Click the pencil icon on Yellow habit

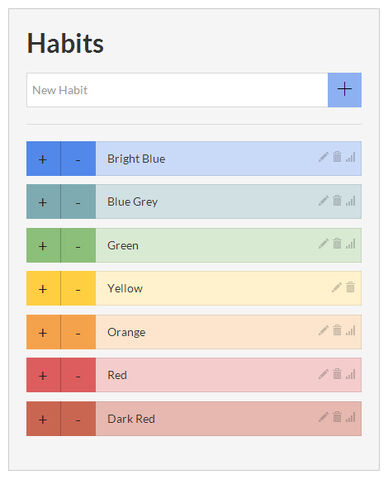point(336,287)
